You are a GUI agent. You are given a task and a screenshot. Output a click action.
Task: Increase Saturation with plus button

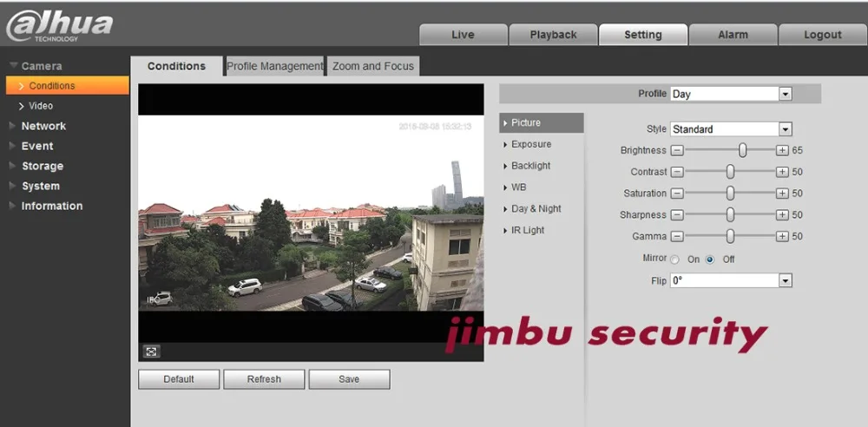click(782, 194)
